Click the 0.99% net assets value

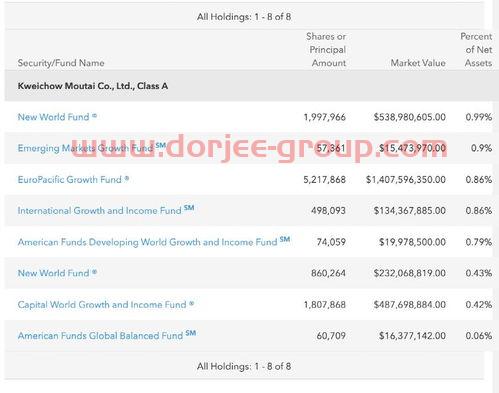479,117
